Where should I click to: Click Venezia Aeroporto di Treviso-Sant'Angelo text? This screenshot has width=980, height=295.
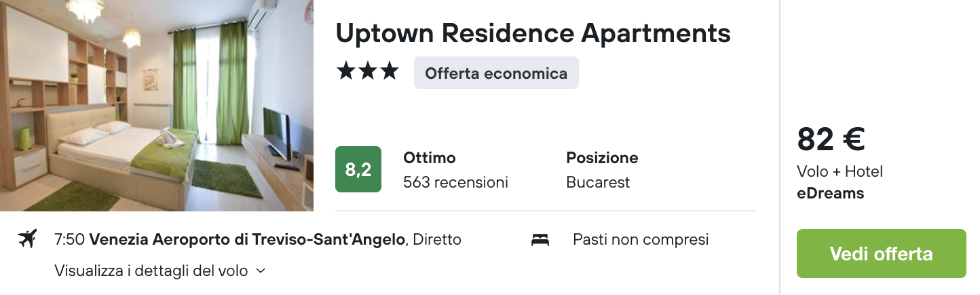point(248,239)
